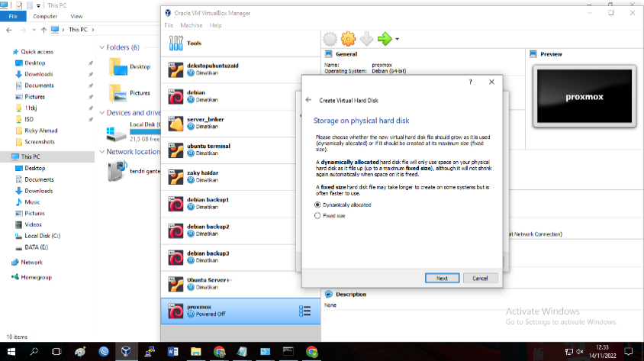
Task: Open Rizky Ahmad folder in navigation pane
Action: (x=41, y=131)
